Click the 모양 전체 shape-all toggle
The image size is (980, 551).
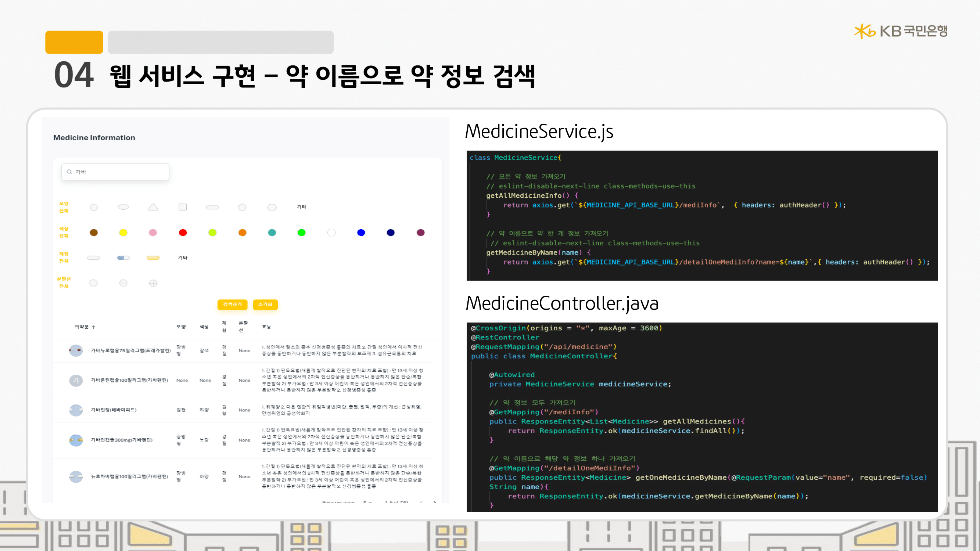click(64, 207)
